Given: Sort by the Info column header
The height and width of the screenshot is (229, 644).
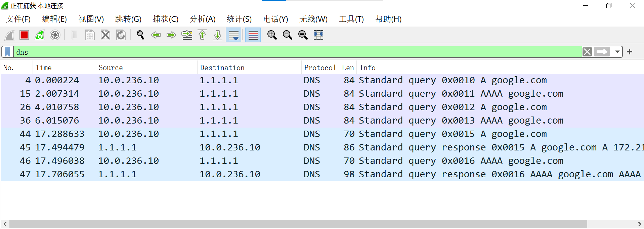Looking at the screenshot, I should (501, 67).
